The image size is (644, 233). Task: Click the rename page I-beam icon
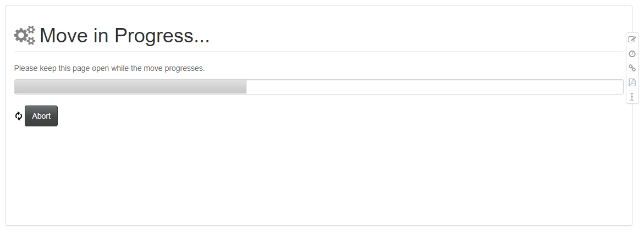pyautogui.click(x=632, y=97)
